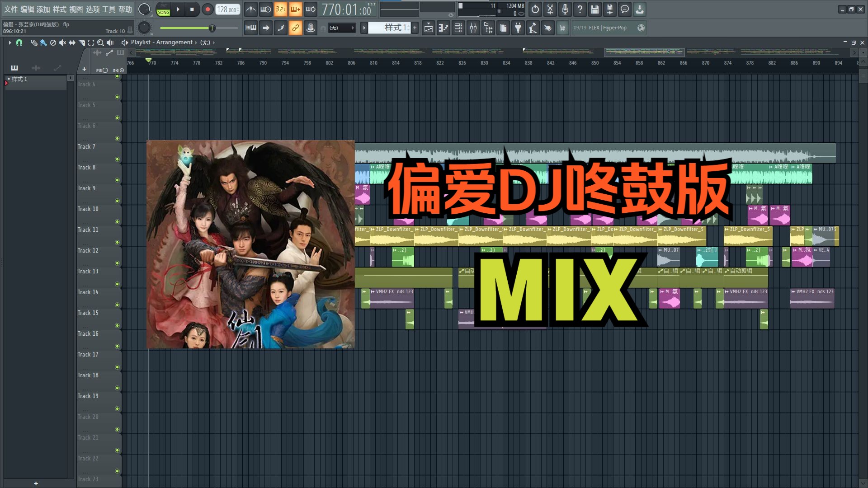Click the tempo tapper icon
The image size is (868, 488).
pyautogui.click(x=533, y=28)
